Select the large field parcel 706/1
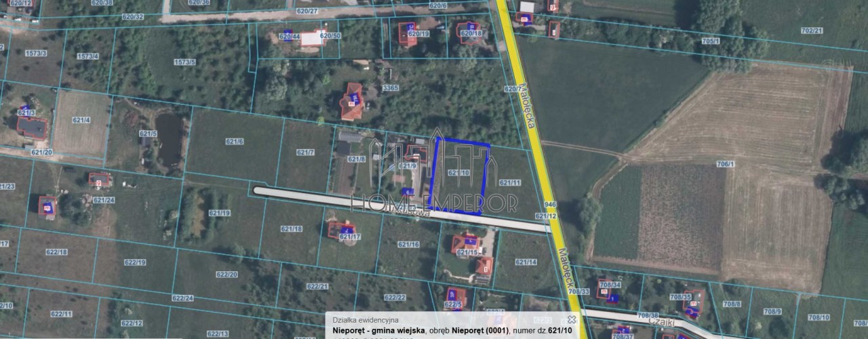Screen dimensions: 868x339 tap(725, 163)
